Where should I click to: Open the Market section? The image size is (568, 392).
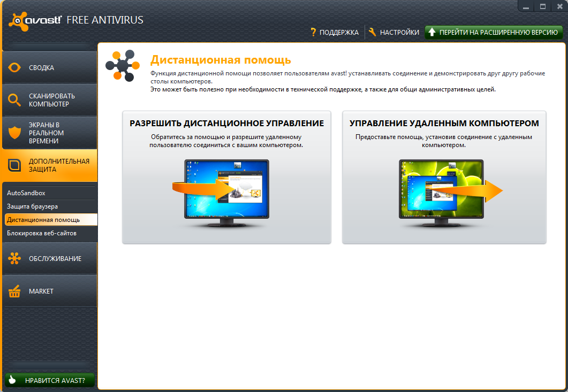[x=50, y=291]
